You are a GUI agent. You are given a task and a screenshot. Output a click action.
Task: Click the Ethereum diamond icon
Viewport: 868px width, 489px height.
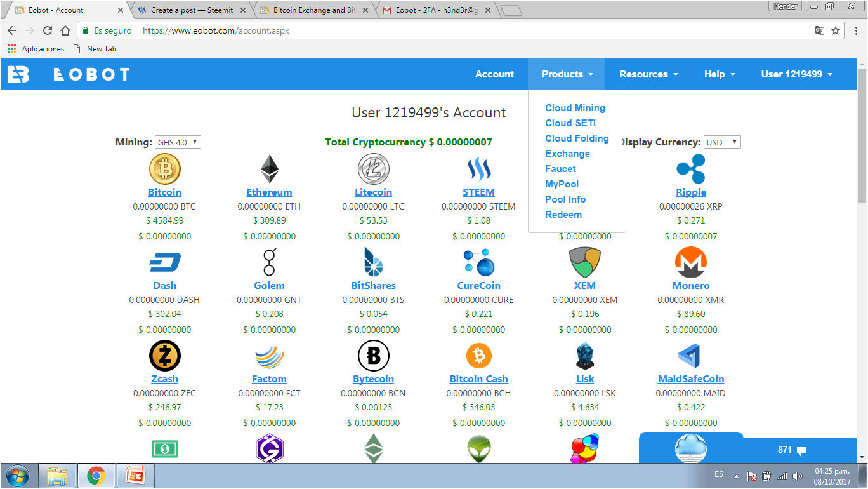click(270, 169)
